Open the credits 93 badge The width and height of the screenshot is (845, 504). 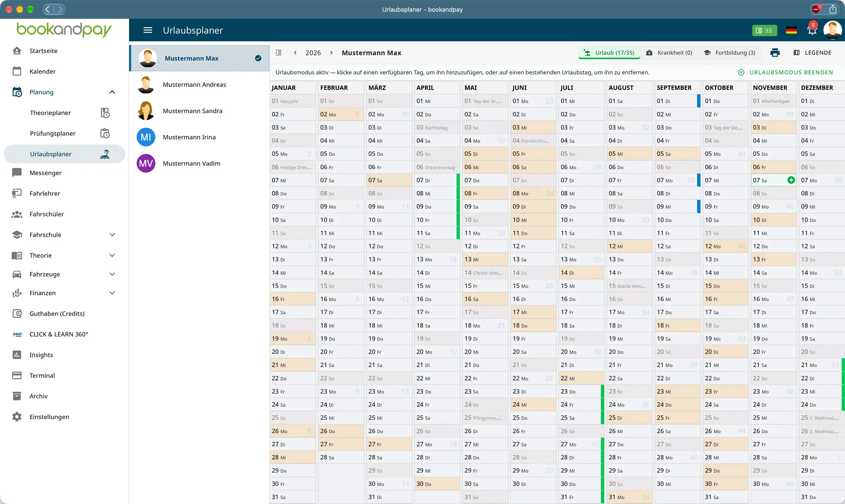[x=764, y=31]
